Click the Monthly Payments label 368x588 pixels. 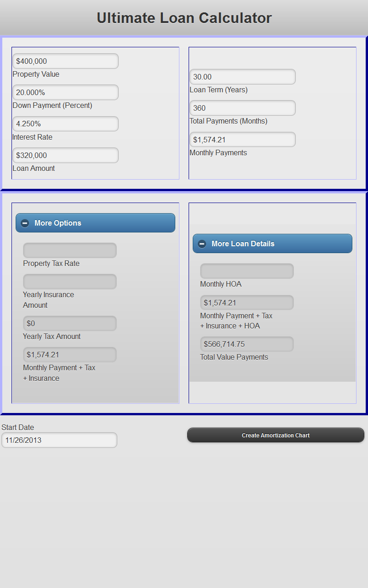point(218,153)
